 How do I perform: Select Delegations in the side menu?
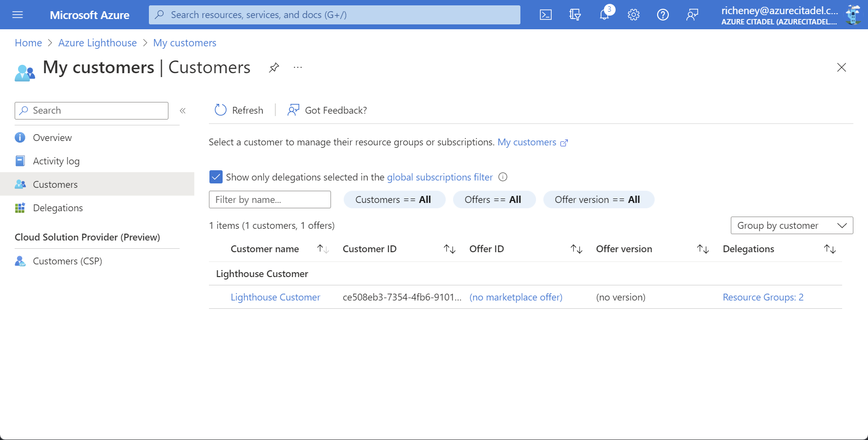click(58, 208)
